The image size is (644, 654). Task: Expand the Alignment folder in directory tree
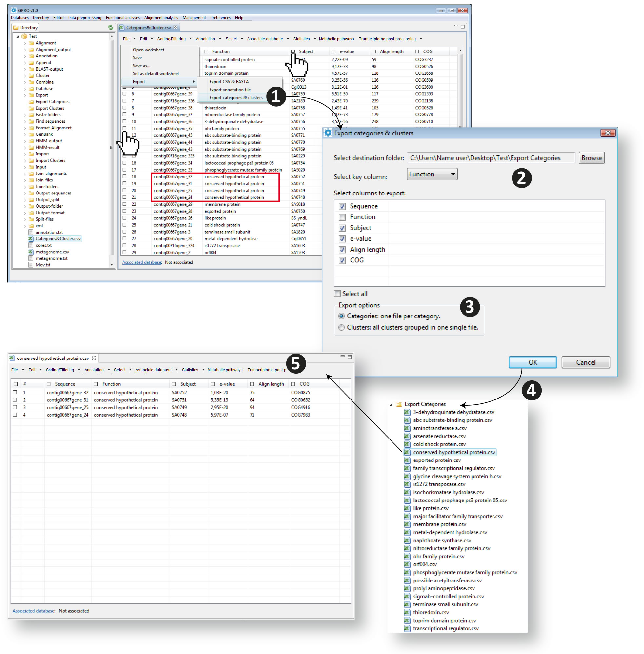[x=25, y=43]
